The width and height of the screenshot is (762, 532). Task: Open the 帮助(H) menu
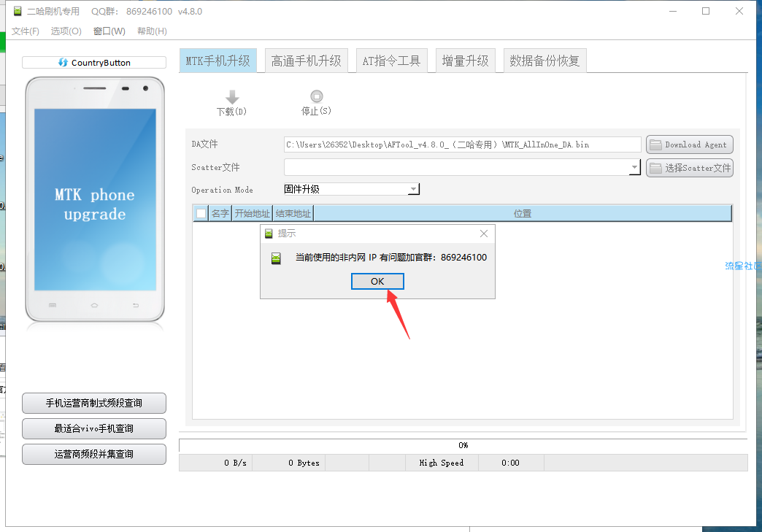point(152,31)
